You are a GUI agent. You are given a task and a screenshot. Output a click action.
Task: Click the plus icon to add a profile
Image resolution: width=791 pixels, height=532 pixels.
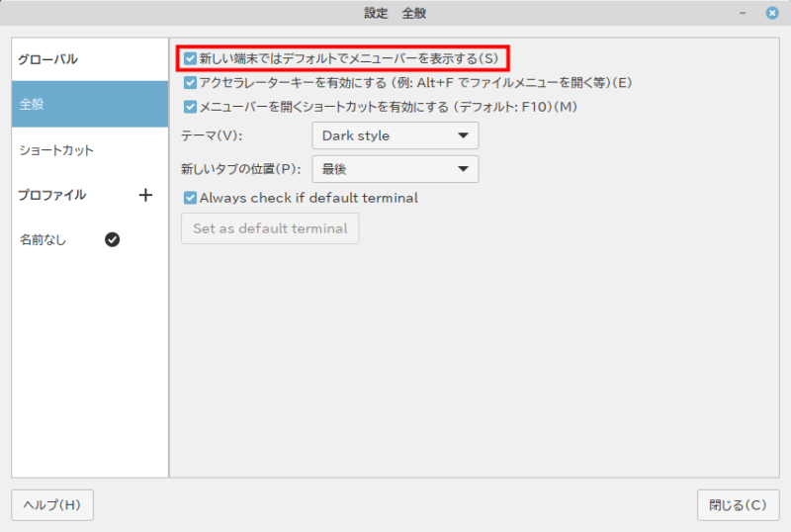coord(145,195)
